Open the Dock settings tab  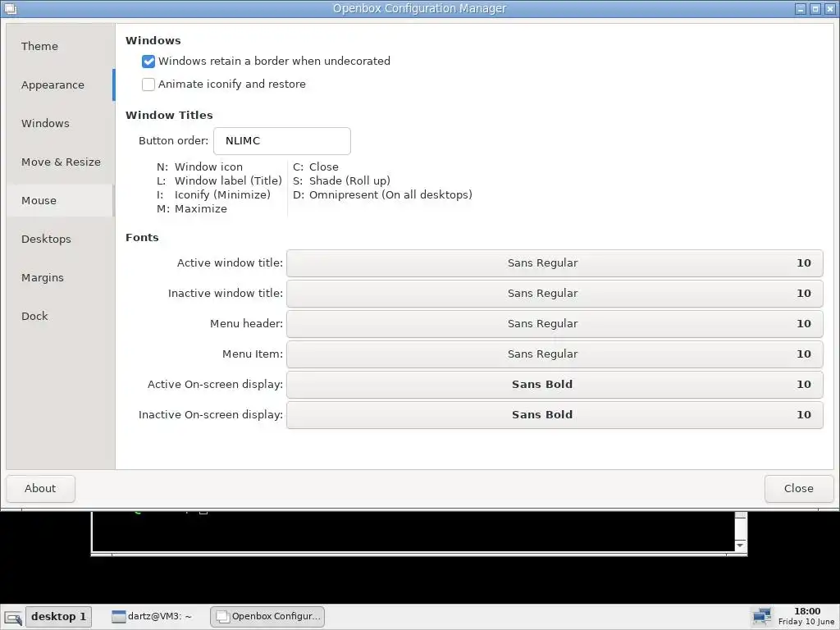coord(60,316)
